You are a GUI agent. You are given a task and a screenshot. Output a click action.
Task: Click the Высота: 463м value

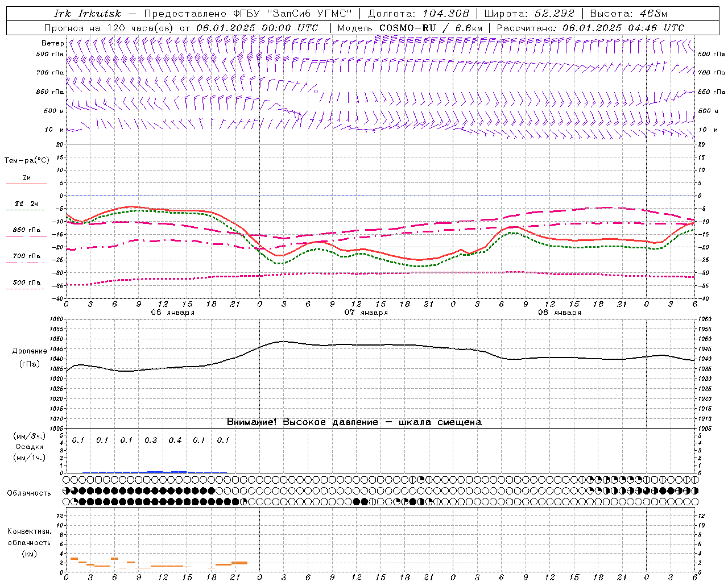(628, 14)
